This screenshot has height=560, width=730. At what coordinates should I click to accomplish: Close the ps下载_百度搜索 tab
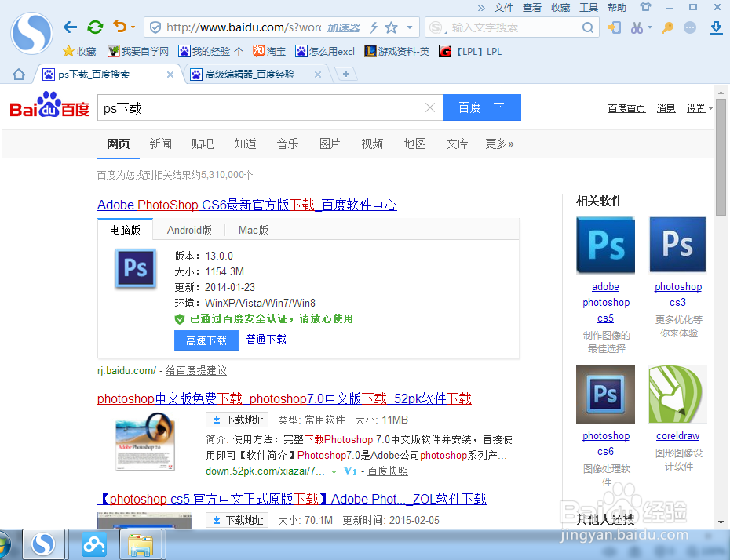(x=170, y=75)
